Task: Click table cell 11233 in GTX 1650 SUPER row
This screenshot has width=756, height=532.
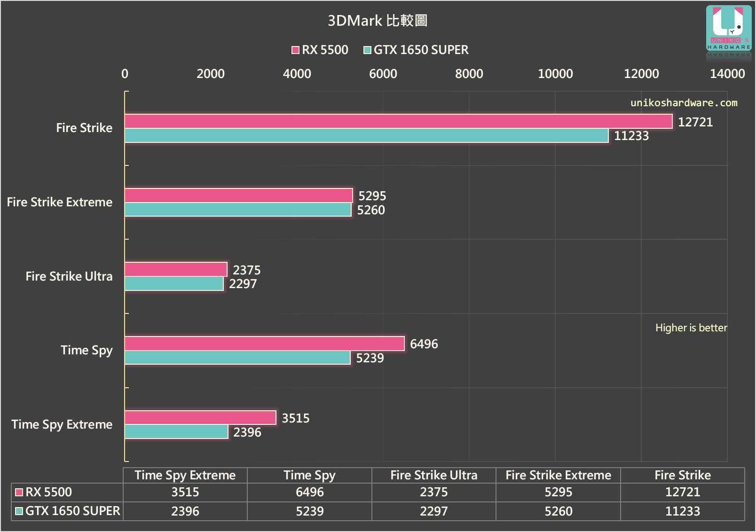Action: click(683, 511)
